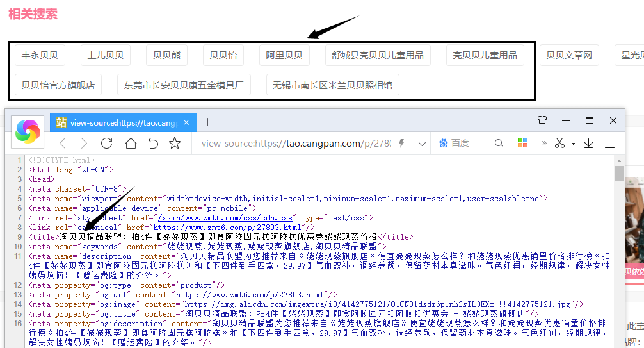Image resolution: width=644 pixels, height=348 pixels.
Task: Click the scissors screenshot tool
Action: tap(559, 143)
